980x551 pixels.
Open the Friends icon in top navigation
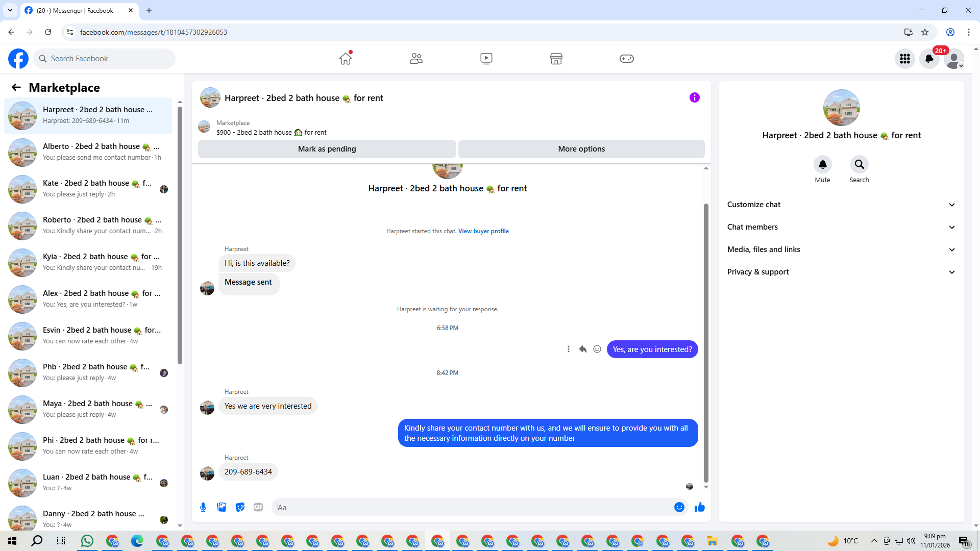pyautogui.click(x=416, y=59)
